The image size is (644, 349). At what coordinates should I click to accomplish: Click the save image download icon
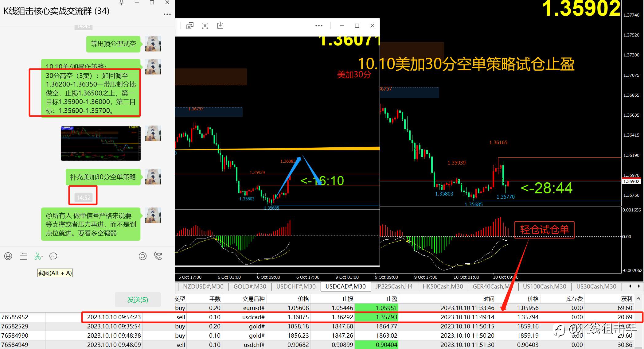(x=220, y=26)
